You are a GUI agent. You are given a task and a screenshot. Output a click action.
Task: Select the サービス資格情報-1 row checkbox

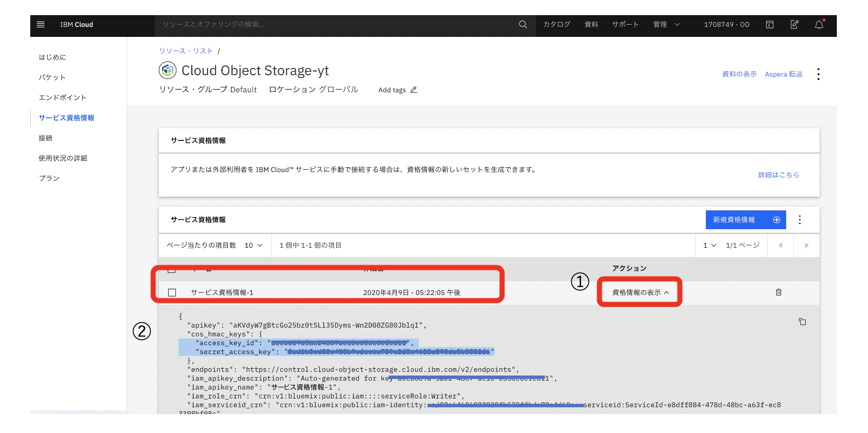[x=172, y=293]
